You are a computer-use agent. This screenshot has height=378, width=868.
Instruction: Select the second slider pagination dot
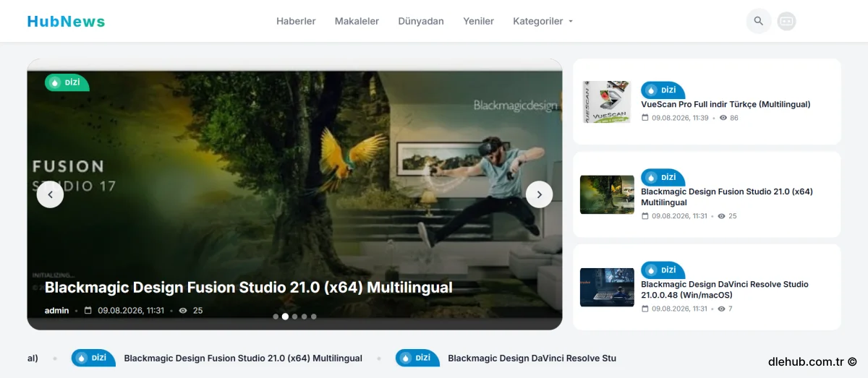point(285,317)
